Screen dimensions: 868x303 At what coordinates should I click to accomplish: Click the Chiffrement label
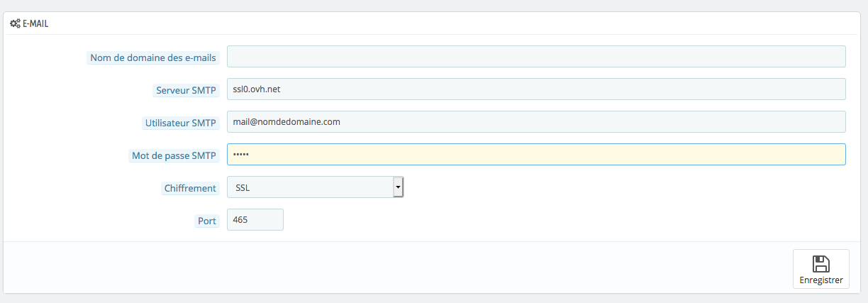[x=189, y=189]
